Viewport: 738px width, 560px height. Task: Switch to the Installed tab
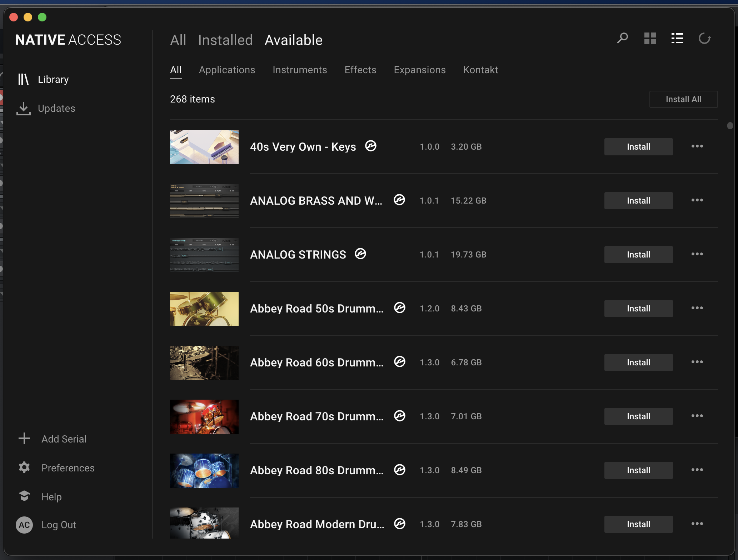225,40
